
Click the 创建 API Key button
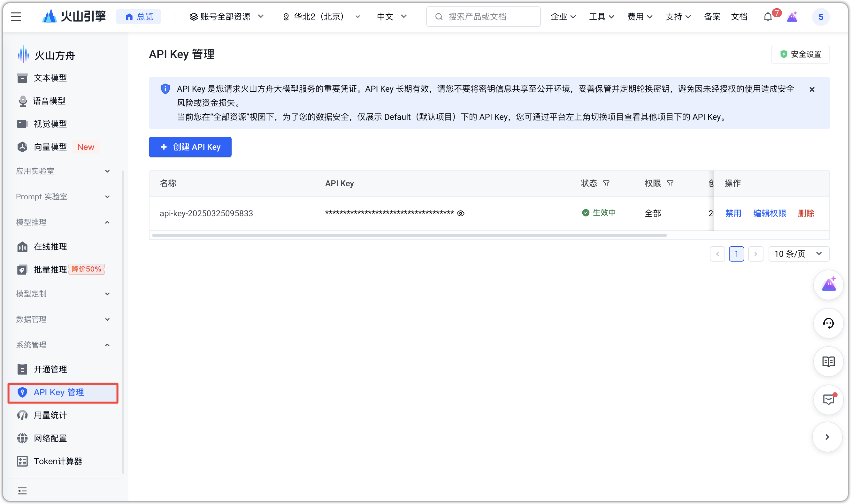click(x=189, y=147)
